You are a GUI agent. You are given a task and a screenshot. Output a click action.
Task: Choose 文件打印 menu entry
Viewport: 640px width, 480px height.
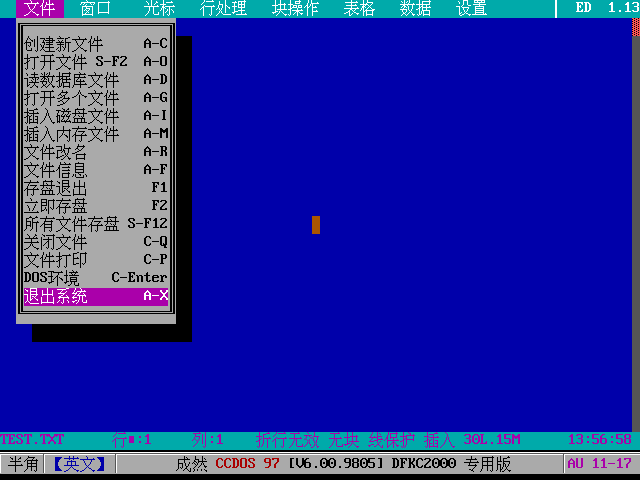pos(96,259)
